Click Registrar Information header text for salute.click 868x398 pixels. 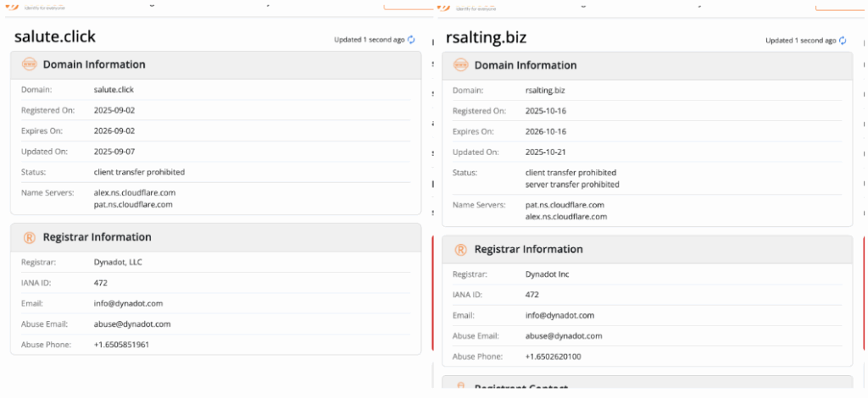(97, 237)
